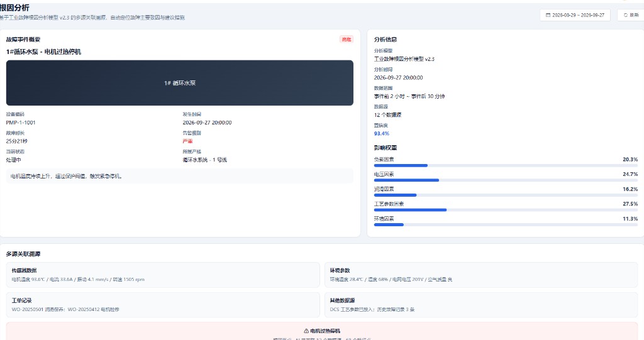Click the 刷新 refresh button
644x340 pixels.
pos(631,15)
